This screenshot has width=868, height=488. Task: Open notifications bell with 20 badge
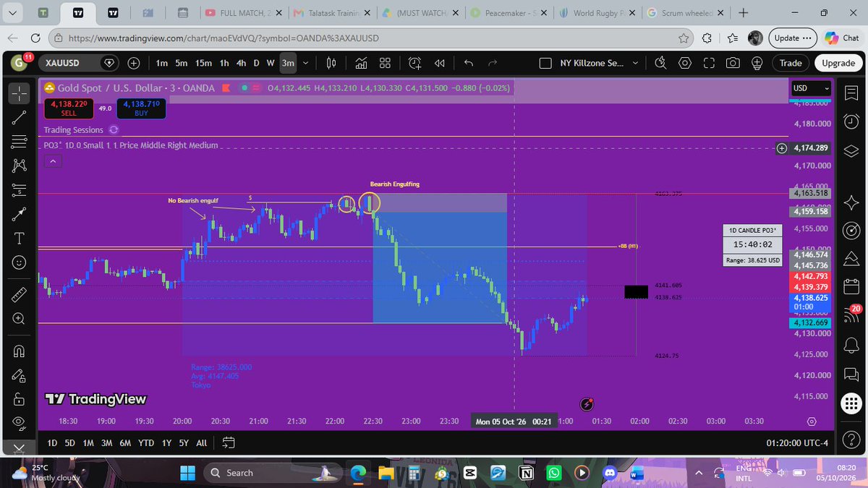tap(851, 314)
